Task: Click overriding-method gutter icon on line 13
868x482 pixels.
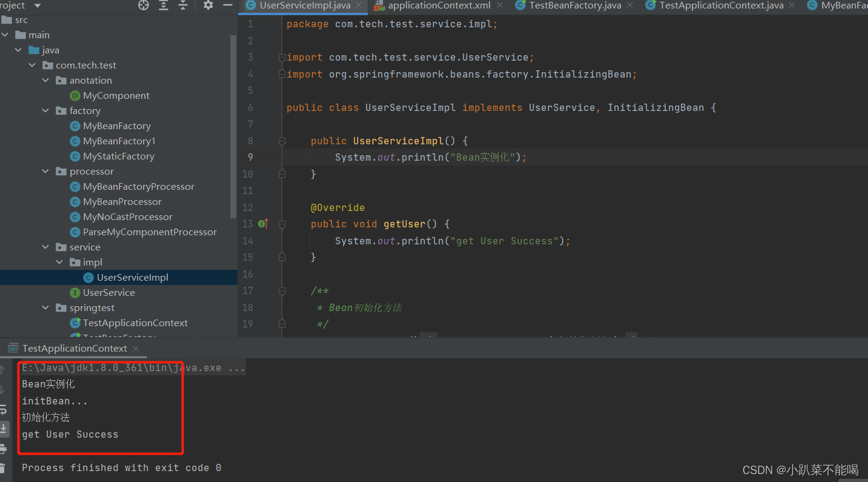Action: click(x=263, y=224)
